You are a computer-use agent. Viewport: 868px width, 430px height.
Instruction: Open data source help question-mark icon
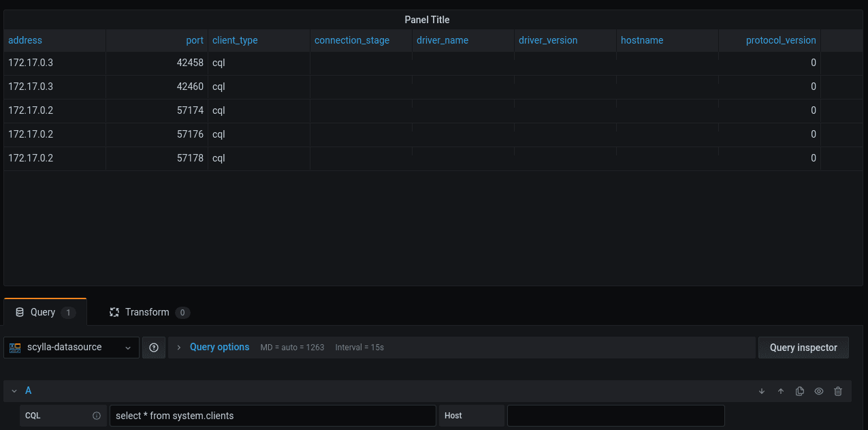click(x=154, y=348)
